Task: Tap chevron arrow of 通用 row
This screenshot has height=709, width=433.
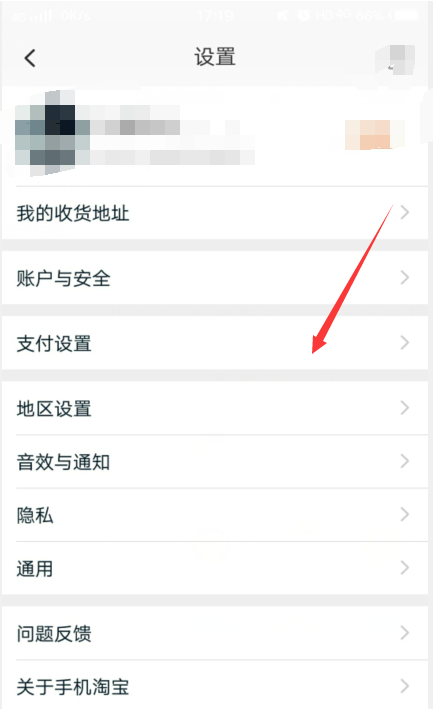Action: (405, 567)
